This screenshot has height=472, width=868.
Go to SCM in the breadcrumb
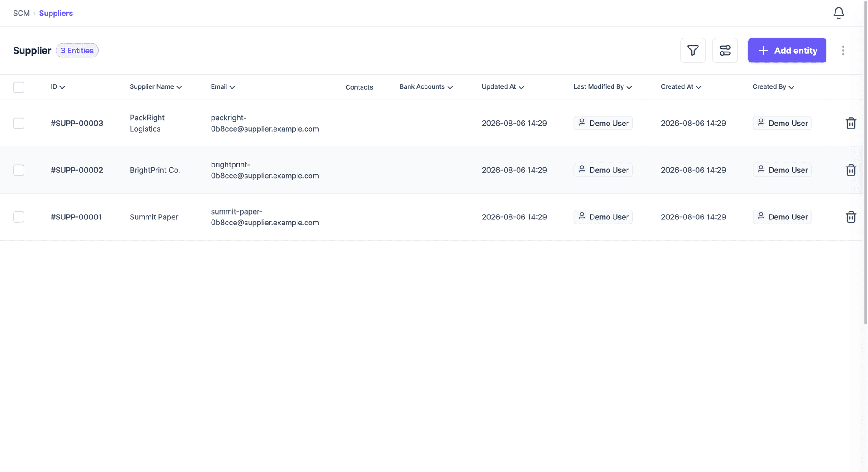(21, 13)
